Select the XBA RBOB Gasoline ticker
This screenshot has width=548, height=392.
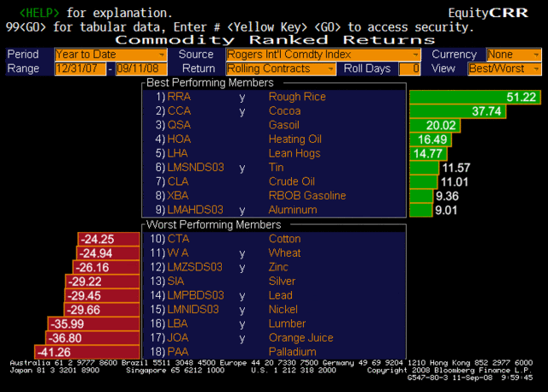tap(180, 195)
